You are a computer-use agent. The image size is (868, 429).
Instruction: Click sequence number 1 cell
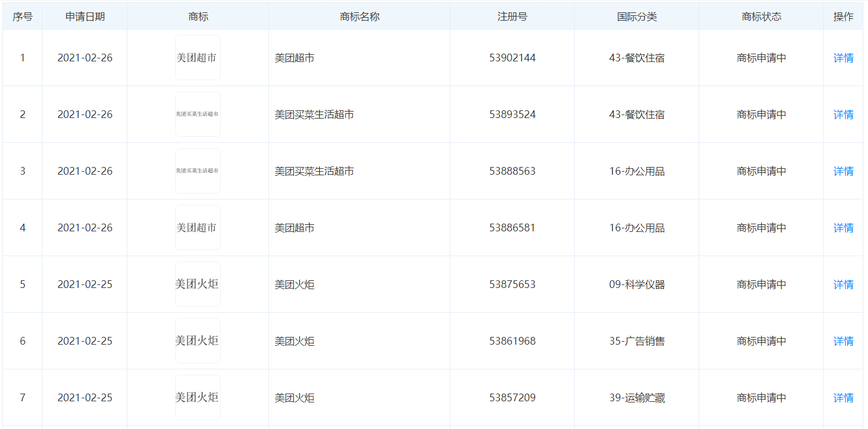[22, 58]
